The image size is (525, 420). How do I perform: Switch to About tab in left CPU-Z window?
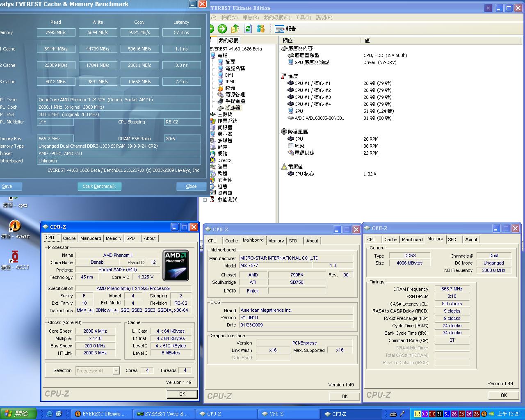150,238
